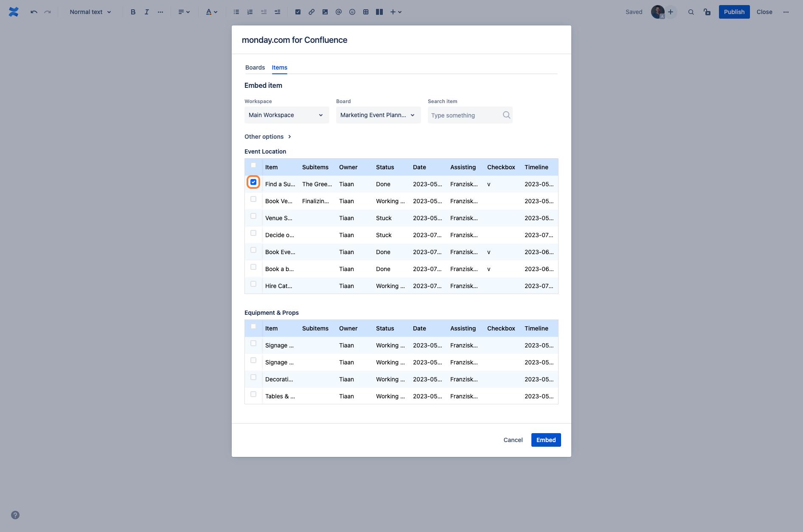Click Cancel in the dialog
The image size is (803, 532).
(x=513, y=440)
